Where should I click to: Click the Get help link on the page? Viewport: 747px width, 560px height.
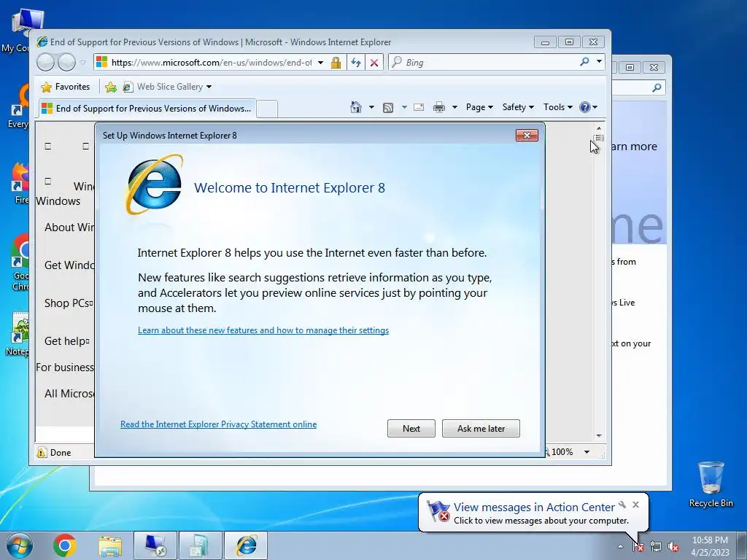[x=65, y=341]
